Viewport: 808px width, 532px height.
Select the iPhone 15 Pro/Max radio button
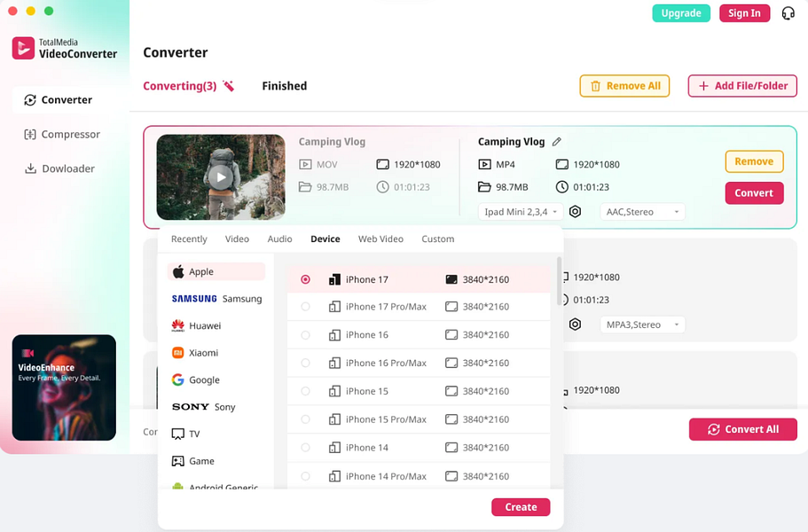tap(306, 419)
